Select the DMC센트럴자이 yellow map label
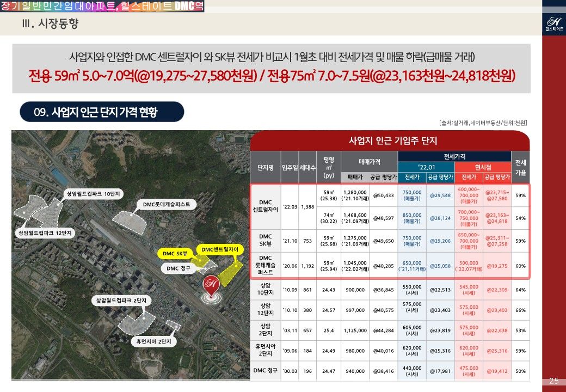 point(220,250)
